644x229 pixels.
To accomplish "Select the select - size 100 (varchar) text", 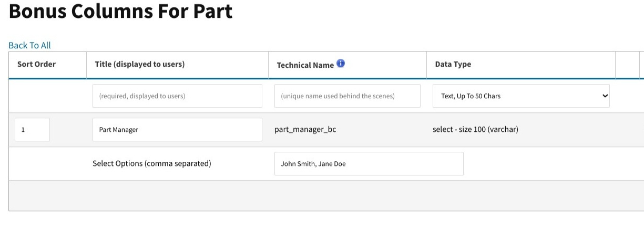I will [x=475, y=129].
